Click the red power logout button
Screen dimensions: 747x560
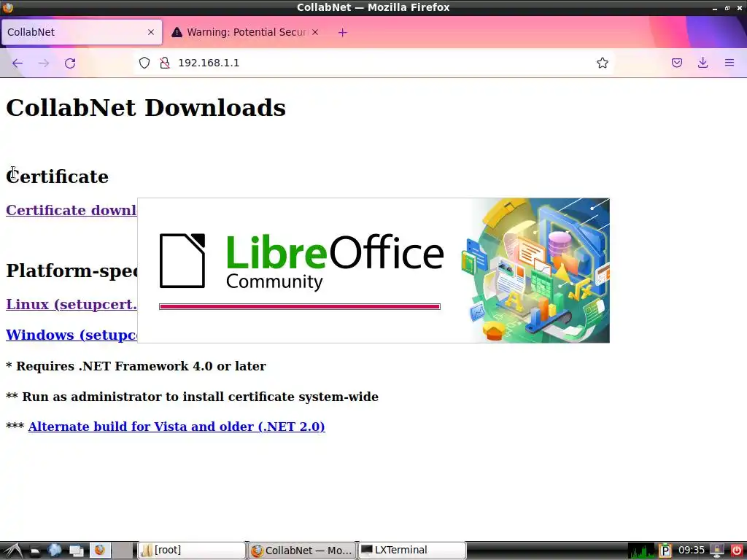click(x=736, y=551)
